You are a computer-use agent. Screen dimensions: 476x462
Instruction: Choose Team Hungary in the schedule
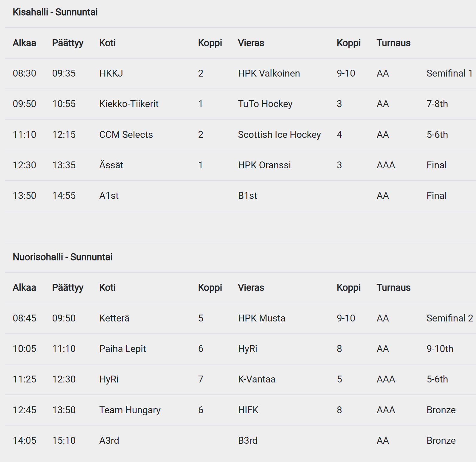pyautogui.click(x=130, y=410)
